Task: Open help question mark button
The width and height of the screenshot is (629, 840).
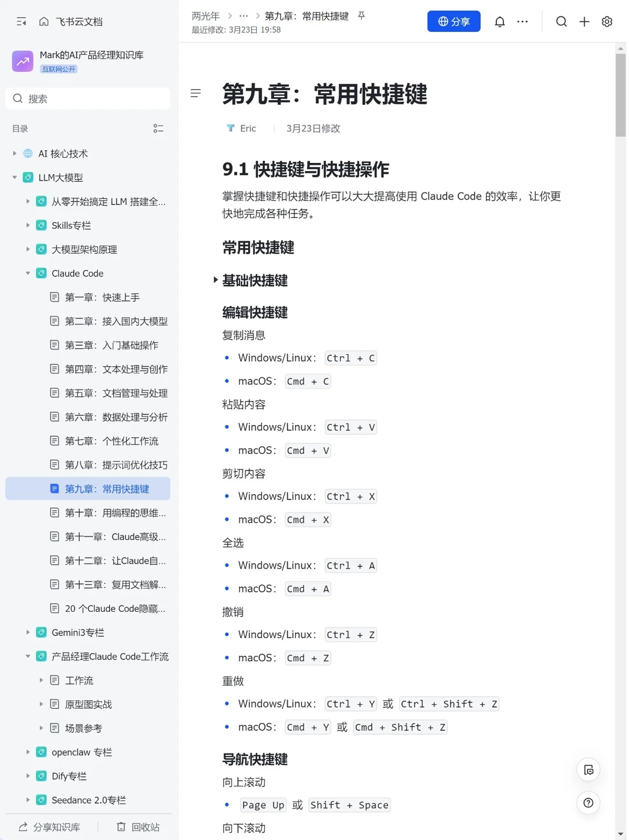Action: [588, 803]
